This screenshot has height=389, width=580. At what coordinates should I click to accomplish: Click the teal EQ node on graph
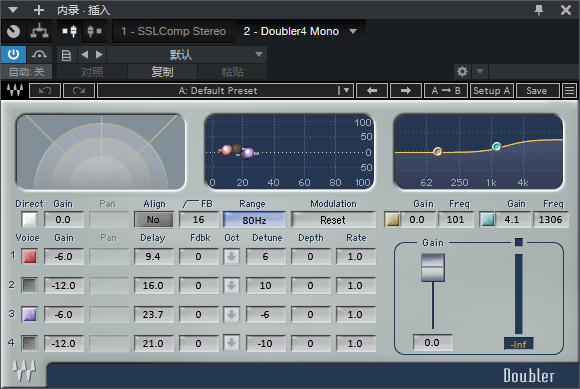point(496,146)
